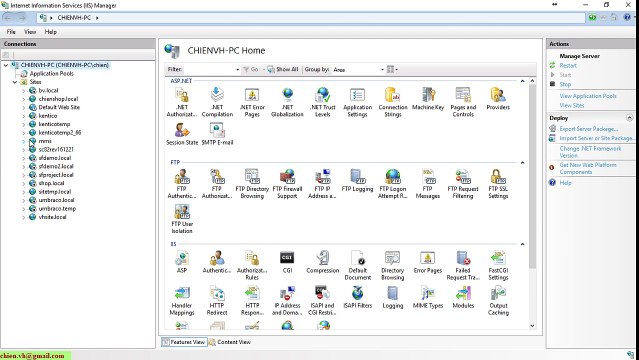The width and height of the screenshot is (639, 360).
Task: Open .NET Error Pages feature
Action: (x=252, y=103)
